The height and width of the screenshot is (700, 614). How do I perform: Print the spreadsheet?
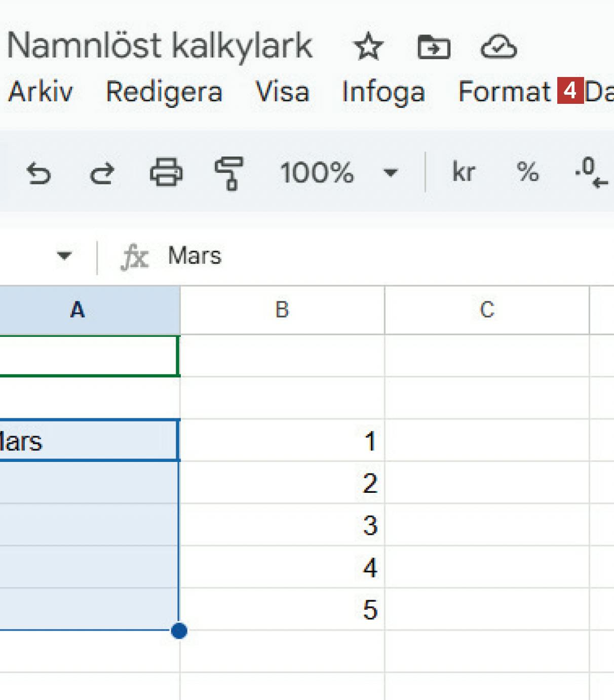[x=166, y=173]
